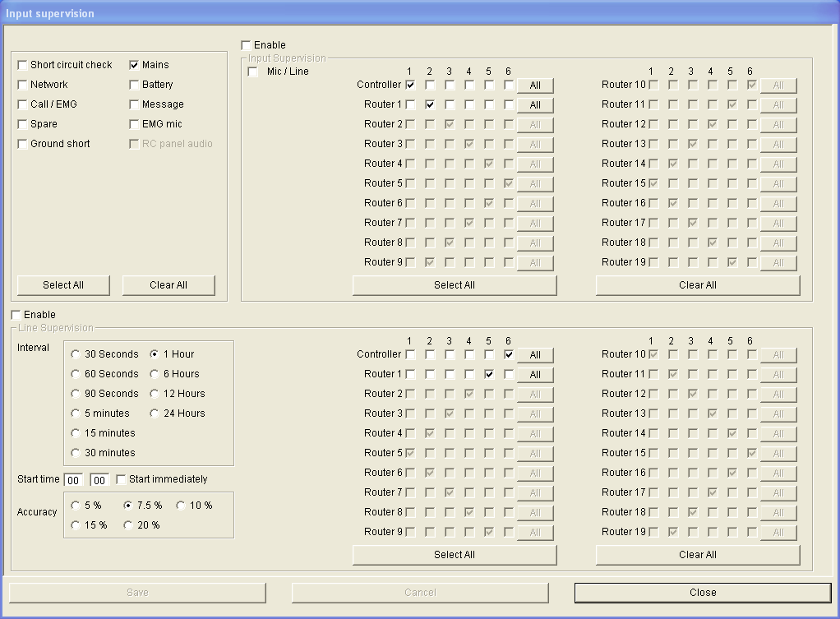The height and width of the screenshot is (619, 840).
Task: Uncheck Router 1 line 5 in Line Supervision
Action: [489, 374]
